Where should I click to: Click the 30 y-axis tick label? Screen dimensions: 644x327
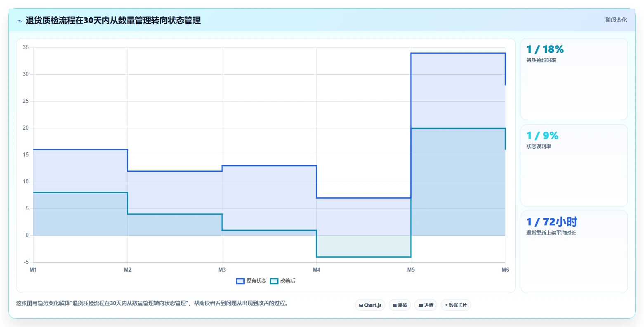26,74
